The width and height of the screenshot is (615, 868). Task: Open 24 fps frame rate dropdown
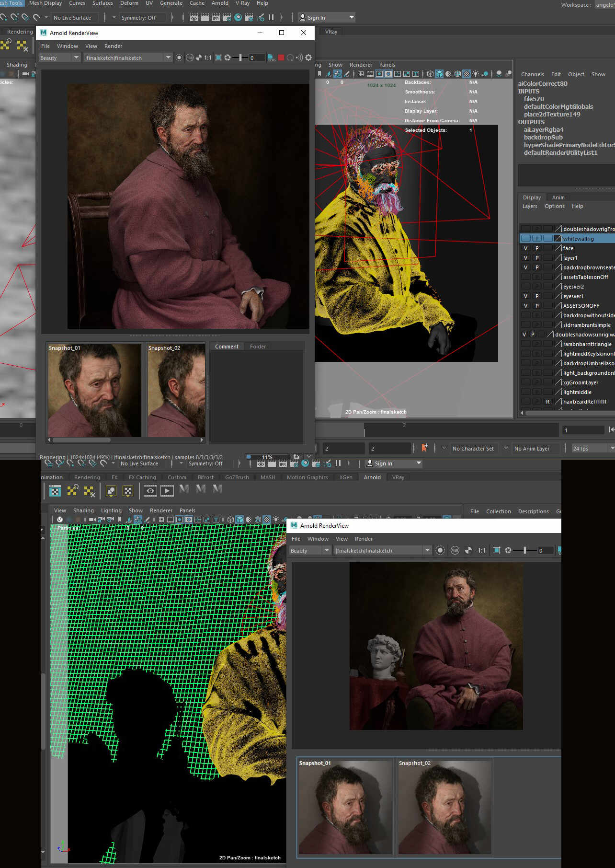click(593, 449)
